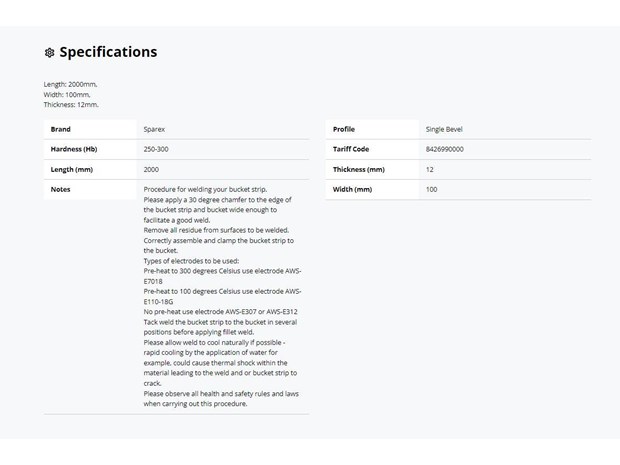This screenshot has height=465, width=620.
Task: Select the 8426990000 tariff code value
Action: coord(444,149)
